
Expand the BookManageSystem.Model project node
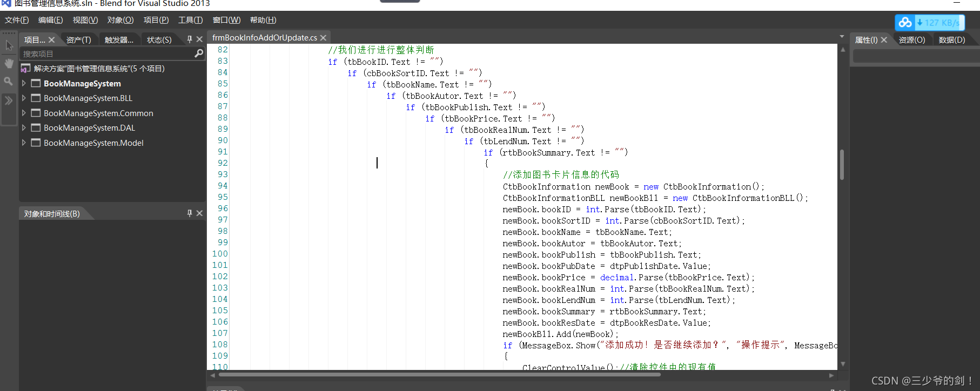tap(24, 143)
